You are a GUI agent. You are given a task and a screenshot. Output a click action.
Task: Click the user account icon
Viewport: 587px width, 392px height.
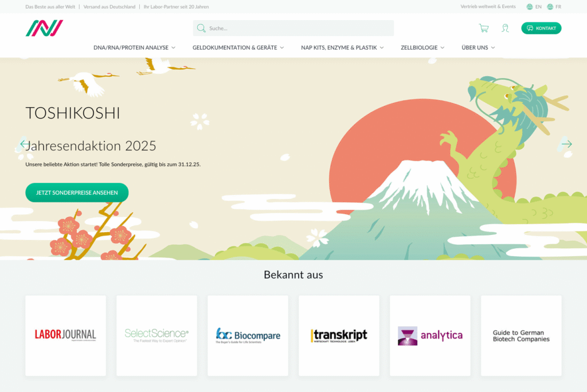tap(505, 28)
